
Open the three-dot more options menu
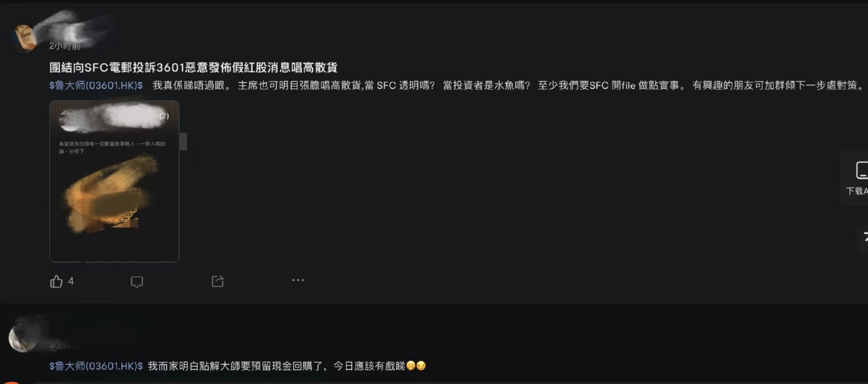point(298,280)
